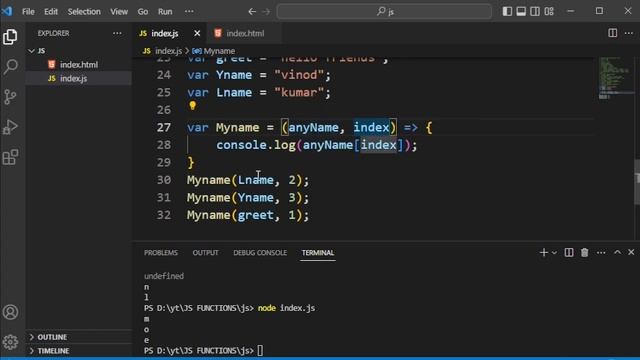Screen dimensions: 640x360
Task: Select index.js in the Explorer tree
Action: click(79, 78)
